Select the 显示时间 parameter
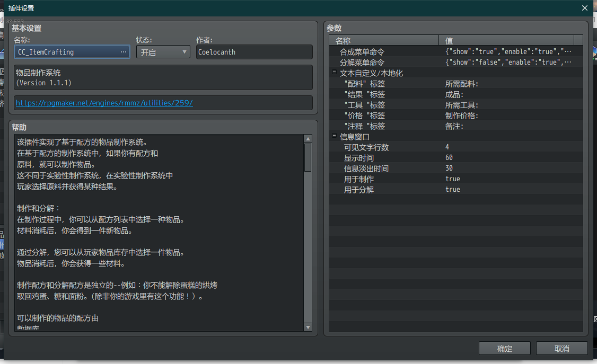 (x=456, y=158)
